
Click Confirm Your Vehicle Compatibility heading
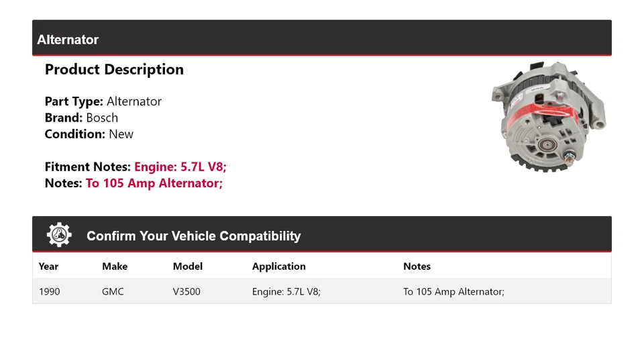pos(193,236)
